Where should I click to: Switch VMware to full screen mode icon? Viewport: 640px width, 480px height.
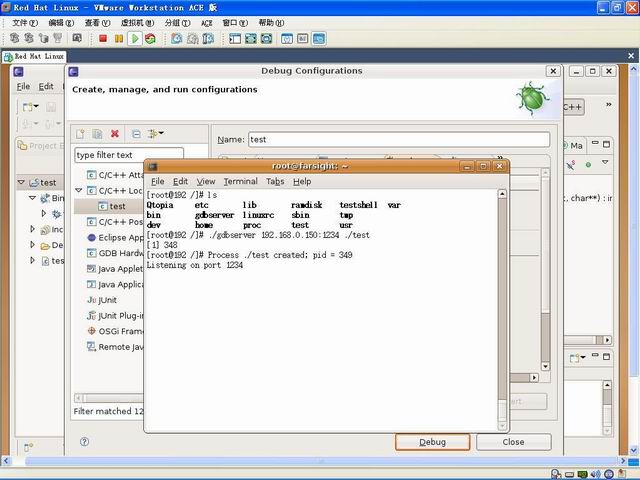coord(251,39)
